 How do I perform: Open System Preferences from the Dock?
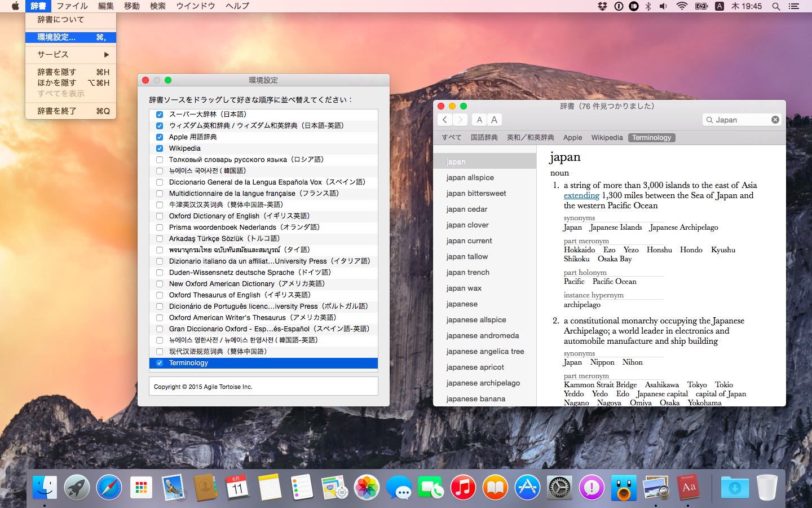point(559,487)
